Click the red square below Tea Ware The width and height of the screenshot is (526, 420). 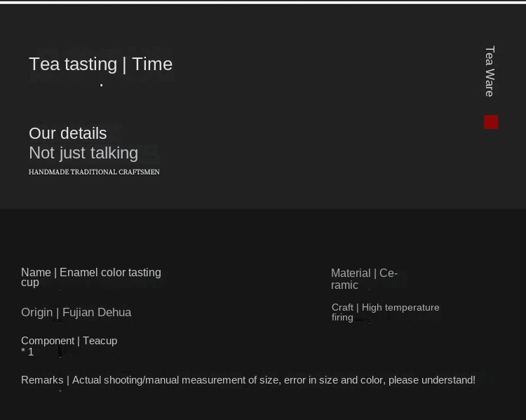point(491,122)
